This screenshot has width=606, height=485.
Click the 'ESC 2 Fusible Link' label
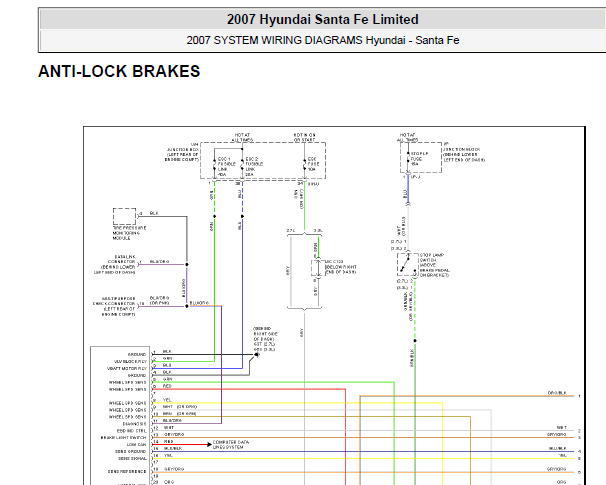click(x=254, y=167)
